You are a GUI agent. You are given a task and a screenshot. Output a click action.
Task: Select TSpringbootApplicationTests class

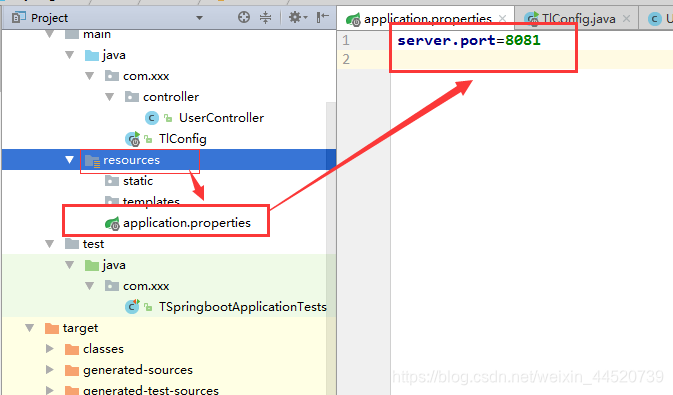click(243, 307)
